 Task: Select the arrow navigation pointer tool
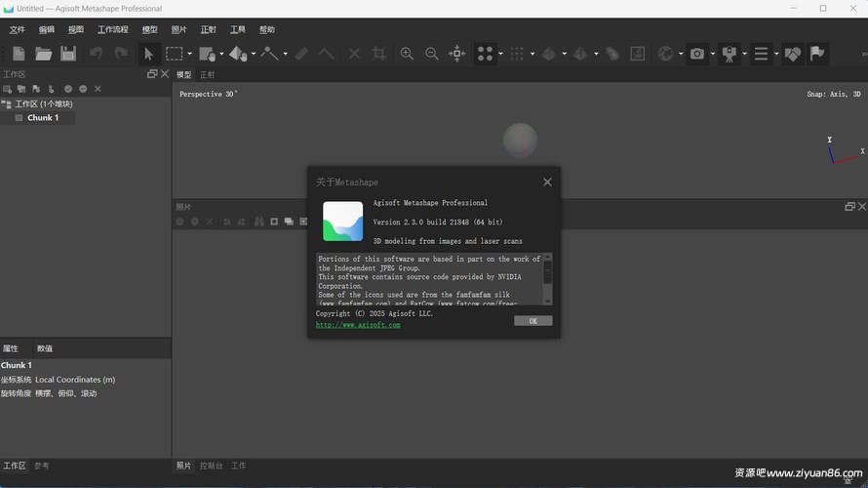pos(148,54)
